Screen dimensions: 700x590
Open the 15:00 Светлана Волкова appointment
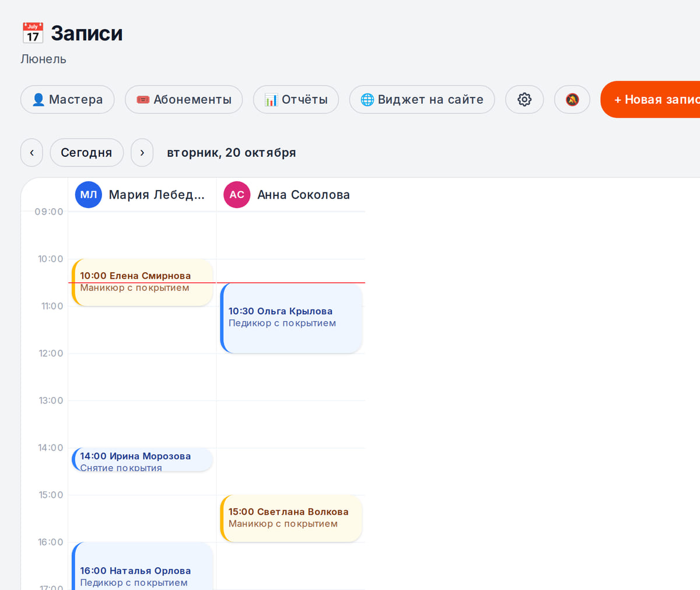(291, 519)
